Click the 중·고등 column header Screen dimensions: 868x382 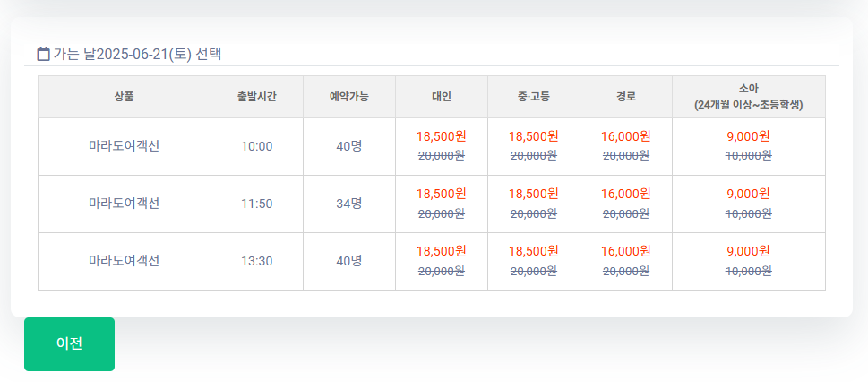[534, 97]
